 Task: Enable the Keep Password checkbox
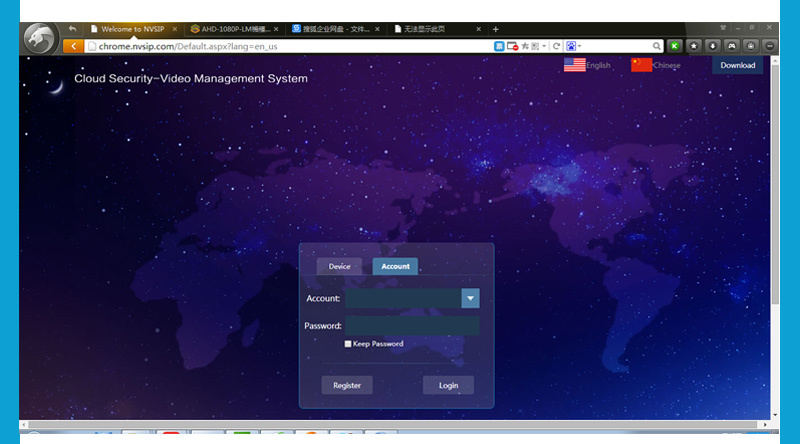(x=348, y=344)
